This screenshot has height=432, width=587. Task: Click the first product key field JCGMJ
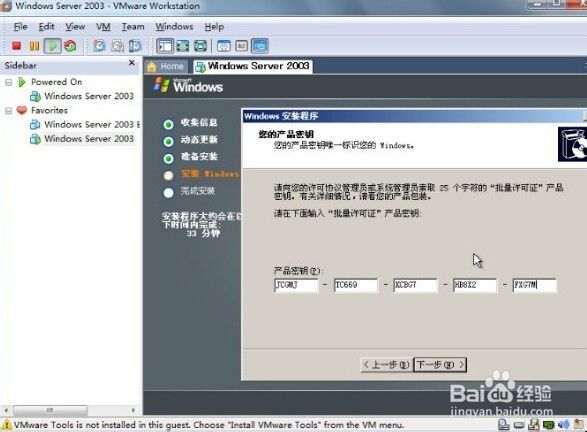[296, 285]
